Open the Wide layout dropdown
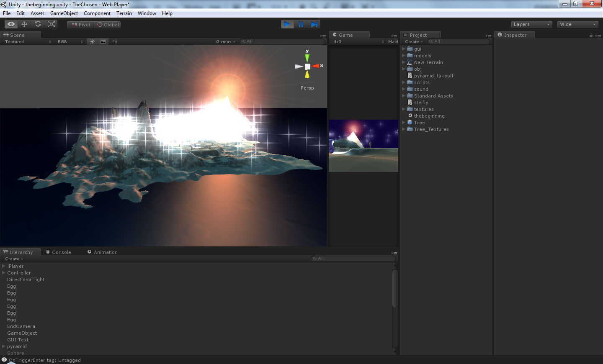This screenshot has height=364, width=603. tap(577, 24)
